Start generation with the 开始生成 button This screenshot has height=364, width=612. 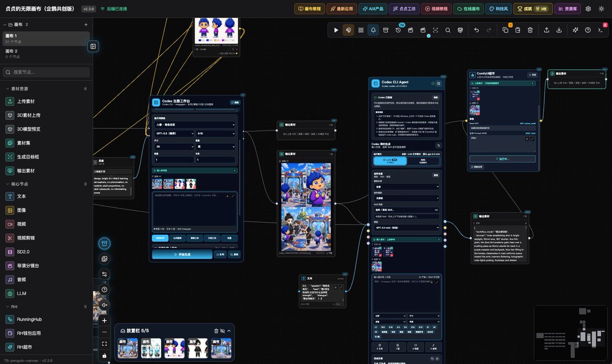pos(182,254)
